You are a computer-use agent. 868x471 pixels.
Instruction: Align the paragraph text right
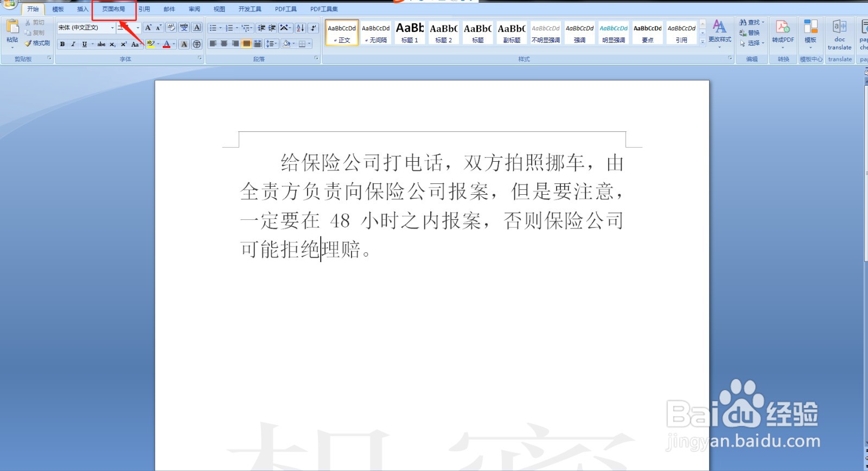coord(235,44)
